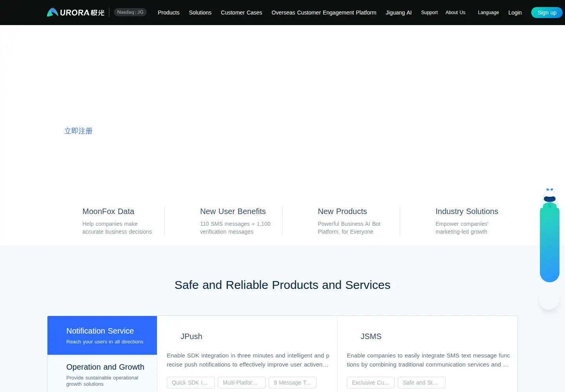Click text 'Provide sustainable operational growth solutions'
Image resolution: width=565 pixels, height=392 pixels.
tap(102, 381)
